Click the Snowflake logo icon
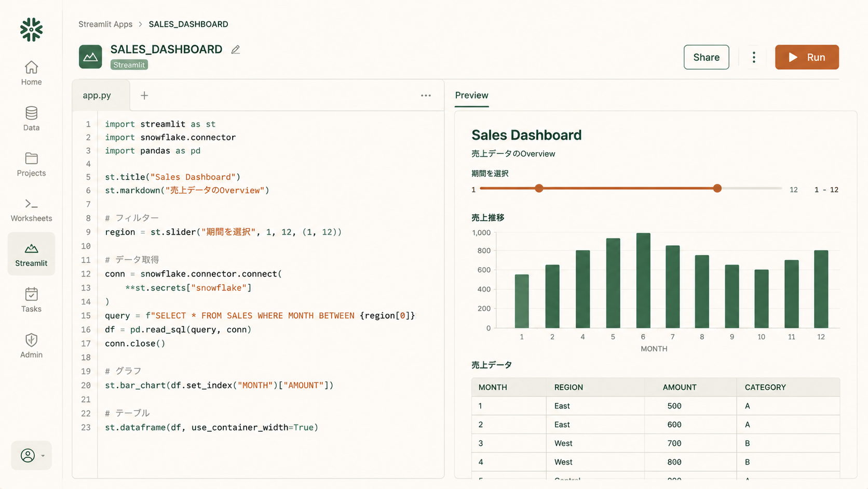 31,30
